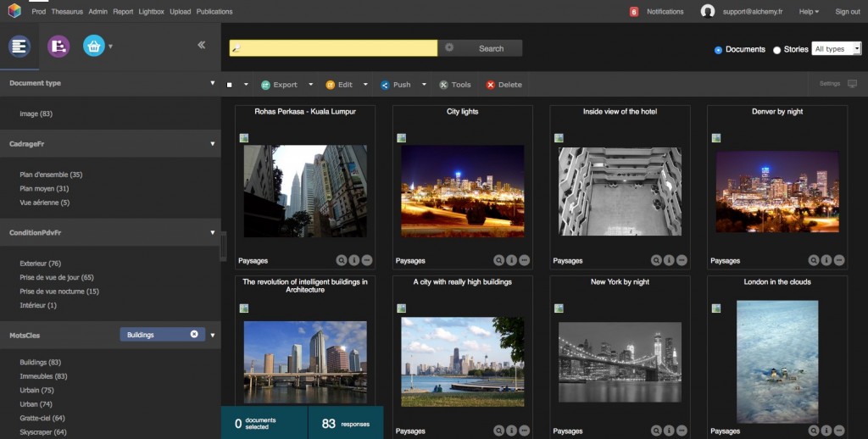Collapse the CadrageFr facet section
868x439 pixels.
coord(213,144)
